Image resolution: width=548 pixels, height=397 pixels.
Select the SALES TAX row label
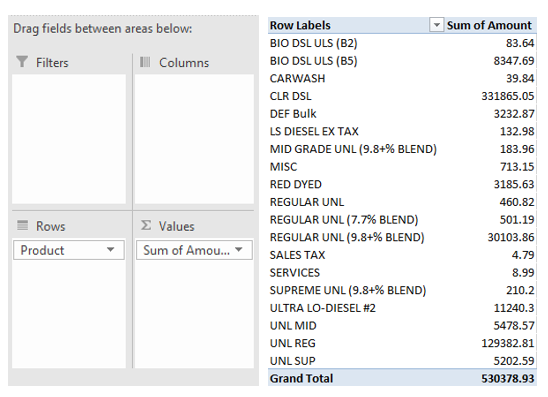click(297, 255)
